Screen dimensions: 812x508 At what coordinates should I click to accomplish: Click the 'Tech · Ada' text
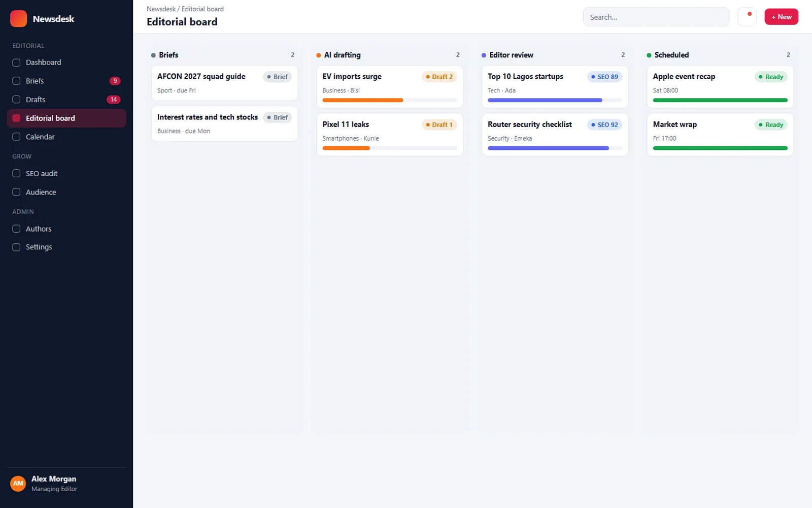pos(501,90)
